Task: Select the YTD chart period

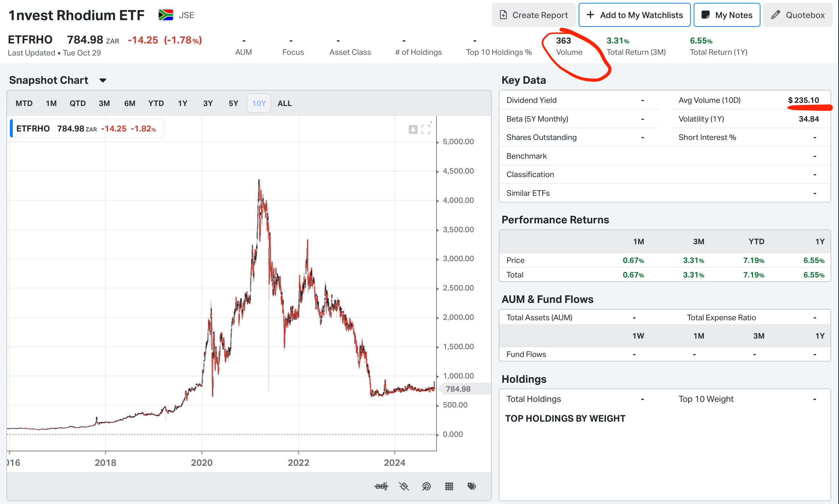Action: (x=156, y=103)
